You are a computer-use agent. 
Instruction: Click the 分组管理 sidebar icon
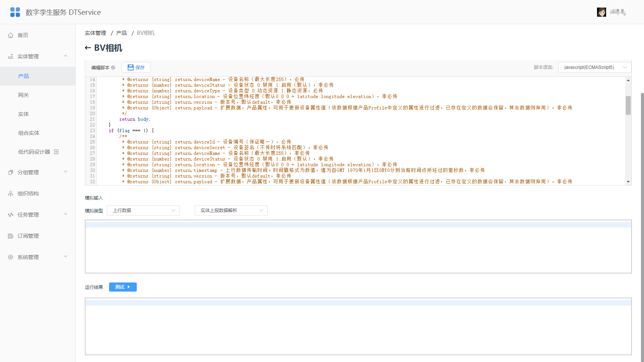[x=11, y=172]
